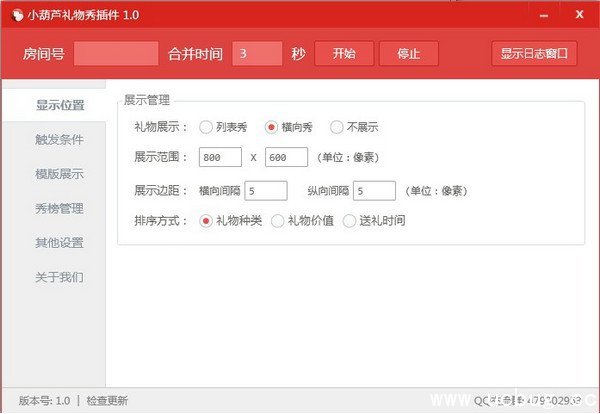Switch to the 触发条件 tab
The height and width of the screenshot is (414, 600).
coord(59,139)
